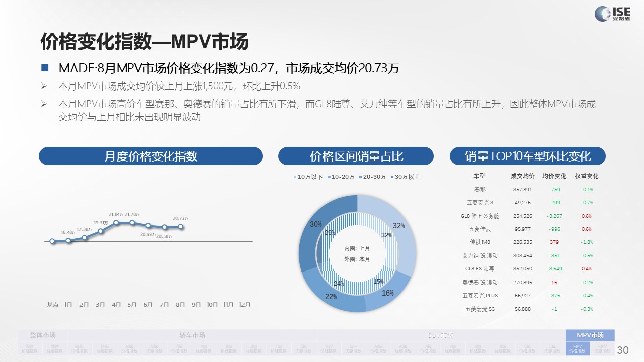This screenshot has width=644, height=362.
Task: Open SUV 优惠指数 sub-tab
Action: [353, 348]
